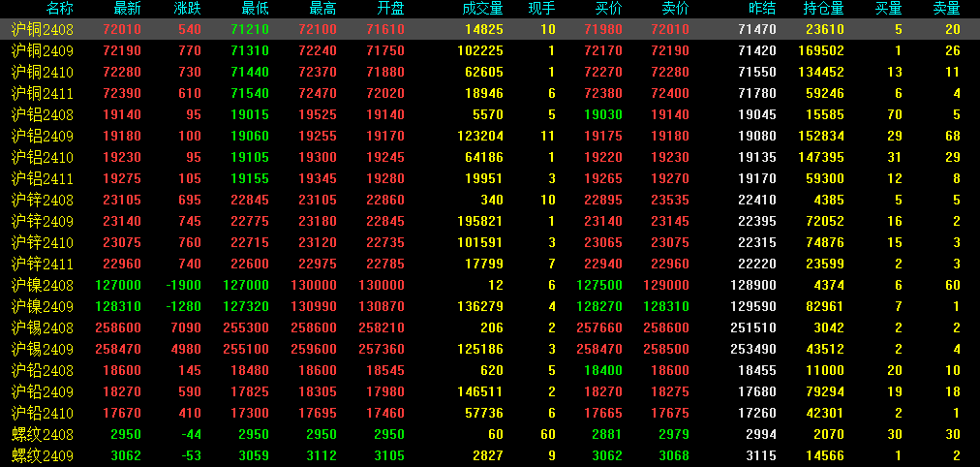The height and width of the screenshot is (467, 980).
Task: Select the 沪铅2408 contract name
Action: pyautogui.click(x=43, y=370)
